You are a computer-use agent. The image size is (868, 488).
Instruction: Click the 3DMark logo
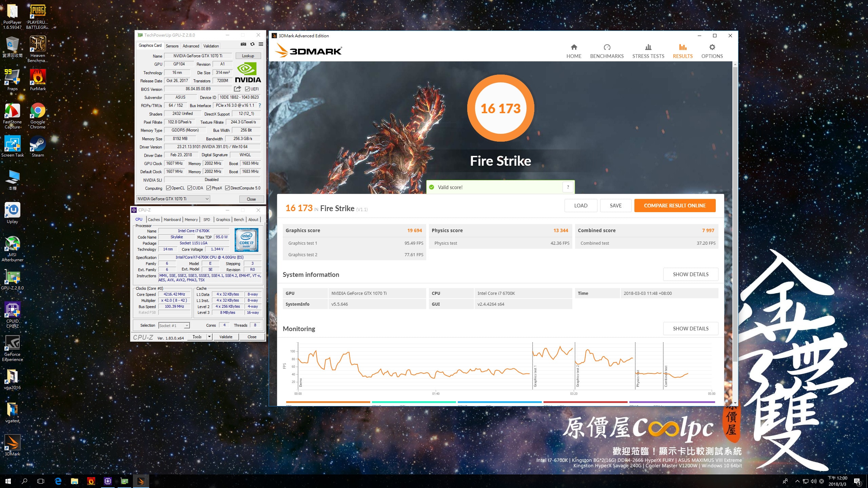[308, 50]
